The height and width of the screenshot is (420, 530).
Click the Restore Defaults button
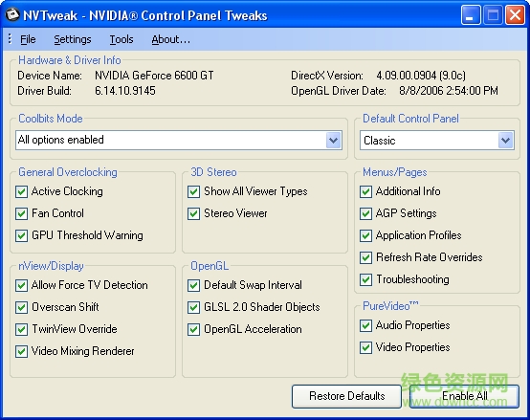(347, 396)
